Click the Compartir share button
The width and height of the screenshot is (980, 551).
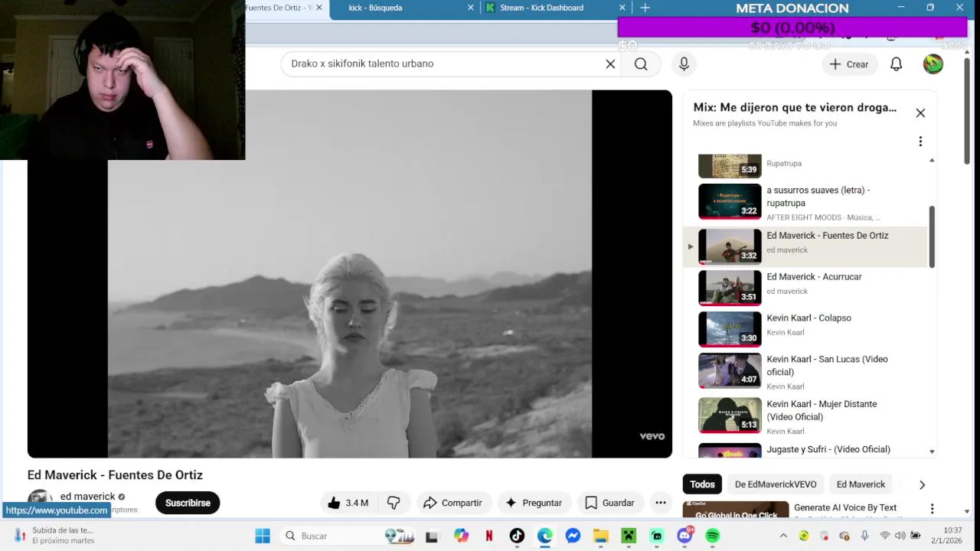452,503
